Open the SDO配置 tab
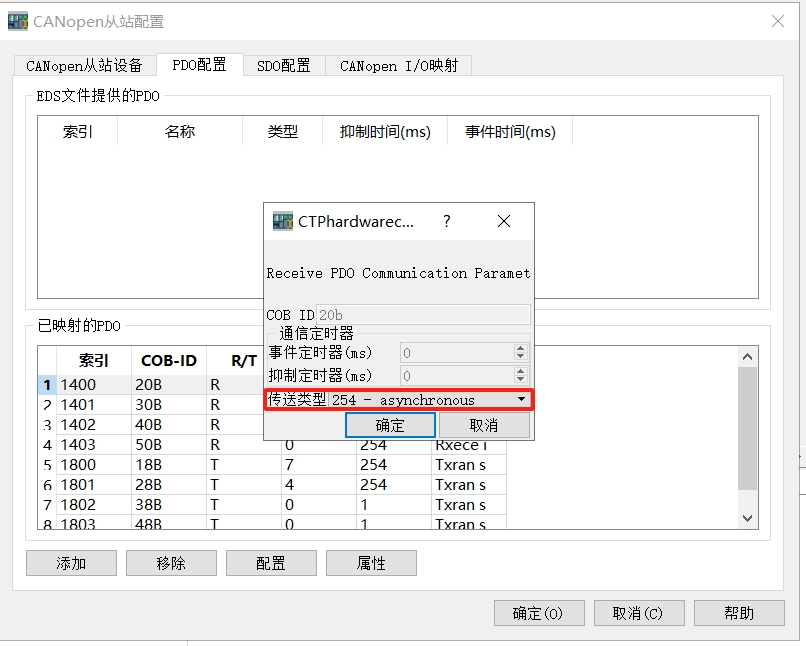This screenshot has height=646, width=806. pyautogui.click(x=284, y=65)
